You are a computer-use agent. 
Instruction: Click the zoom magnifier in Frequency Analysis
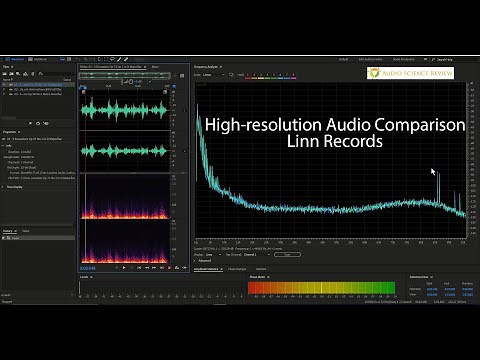(x=231, y=75)
